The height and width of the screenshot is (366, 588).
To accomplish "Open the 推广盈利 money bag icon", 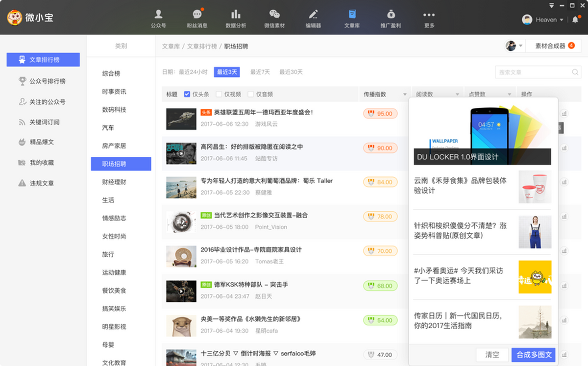I will [x=391, y=15].
